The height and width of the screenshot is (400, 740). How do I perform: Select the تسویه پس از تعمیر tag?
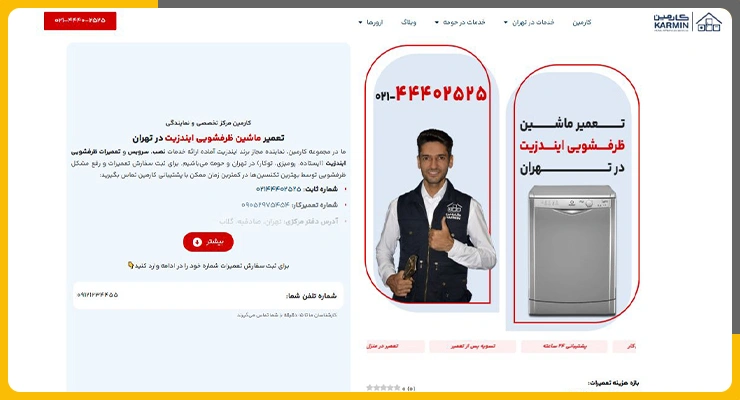pyautogui.click(x=472, y=346)
